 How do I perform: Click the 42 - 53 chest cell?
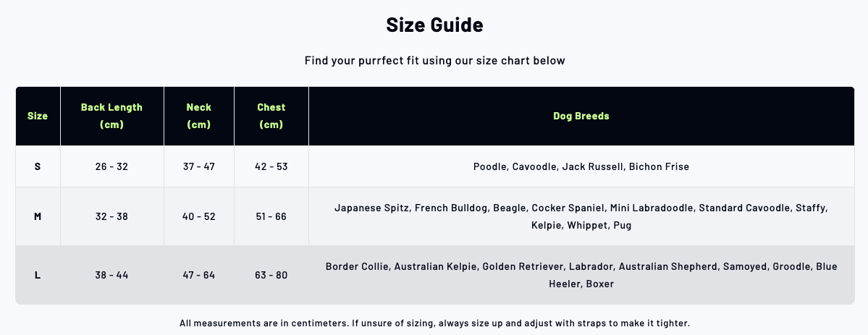(x=271, y=166)
